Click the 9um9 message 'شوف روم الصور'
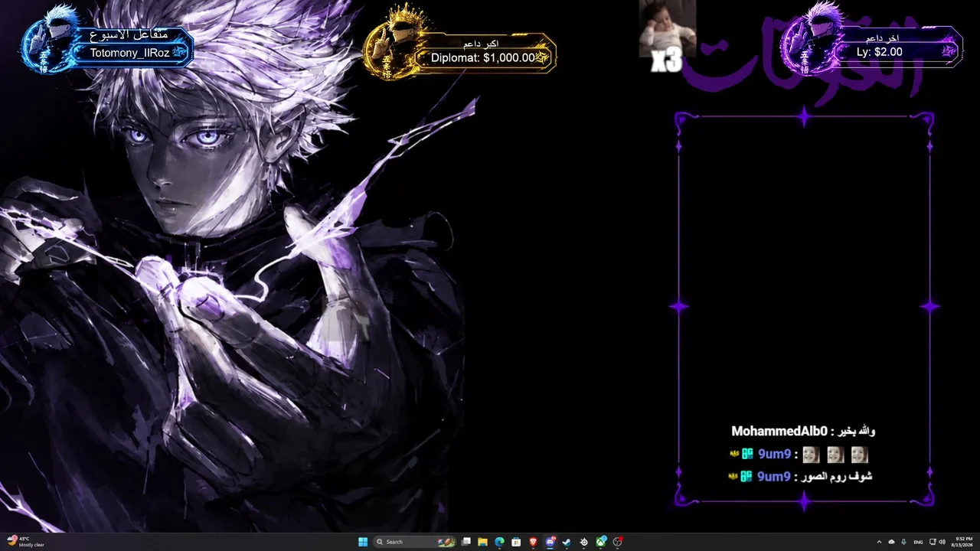The image size is (980, 551). coord(801,477)
